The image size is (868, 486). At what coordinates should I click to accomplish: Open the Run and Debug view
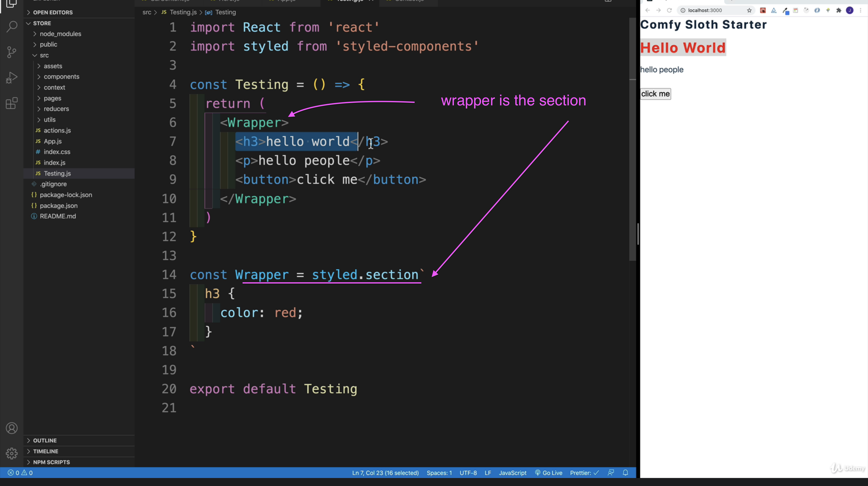12,77
